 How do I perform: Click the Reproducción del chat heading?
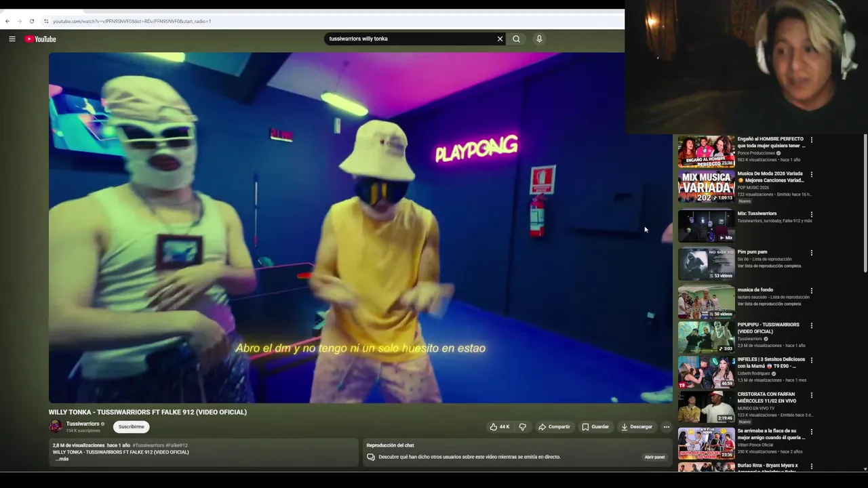point(390,445)
